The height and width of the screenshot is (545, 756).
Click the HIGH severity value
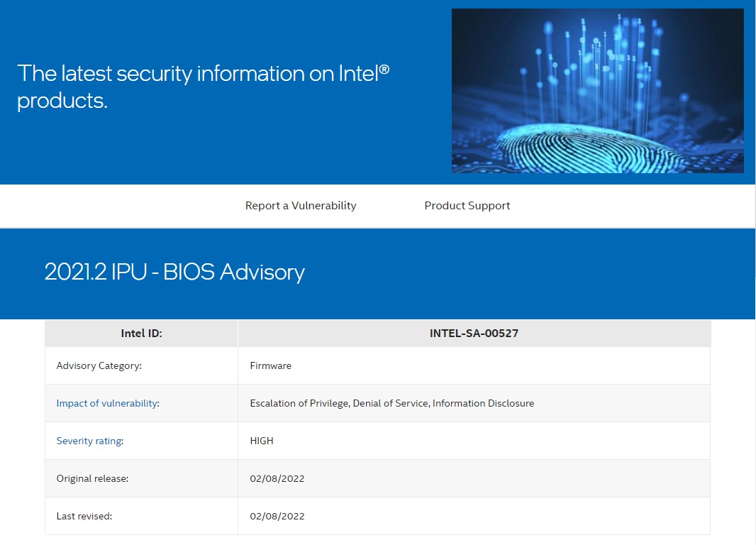click(x=261, y=441)
